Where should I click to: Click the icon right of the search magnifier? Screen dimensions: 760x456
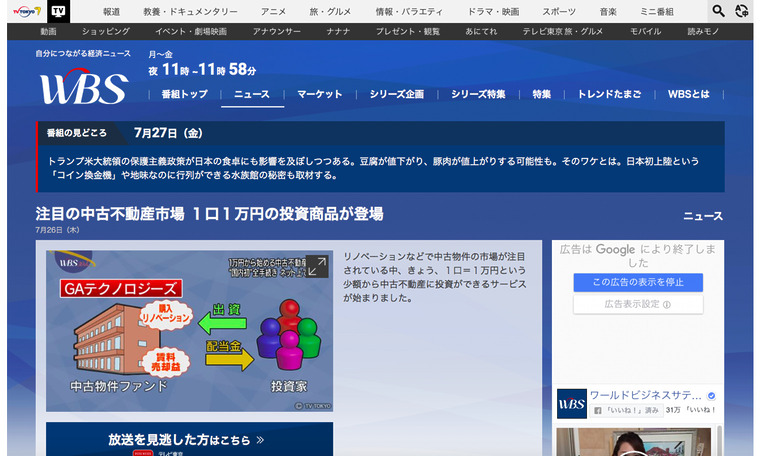pyautogui.click(x=742, y=11)
